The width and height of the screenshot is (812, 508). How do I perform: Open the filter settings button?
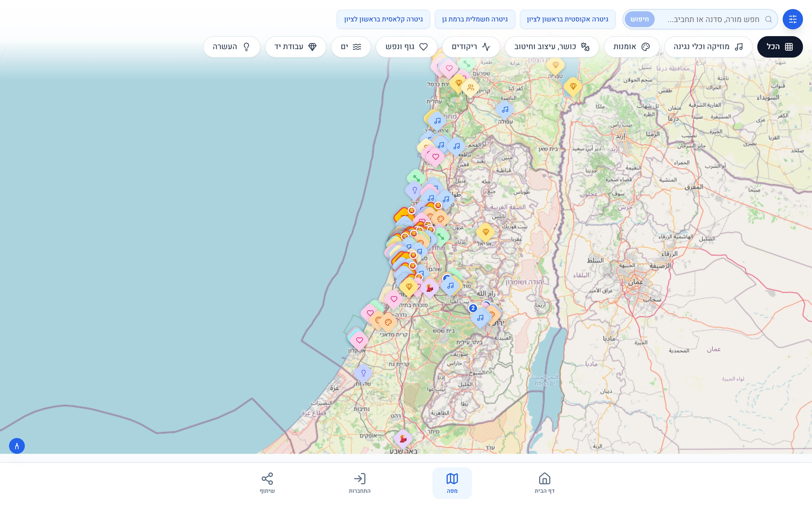tap(792, 19)
